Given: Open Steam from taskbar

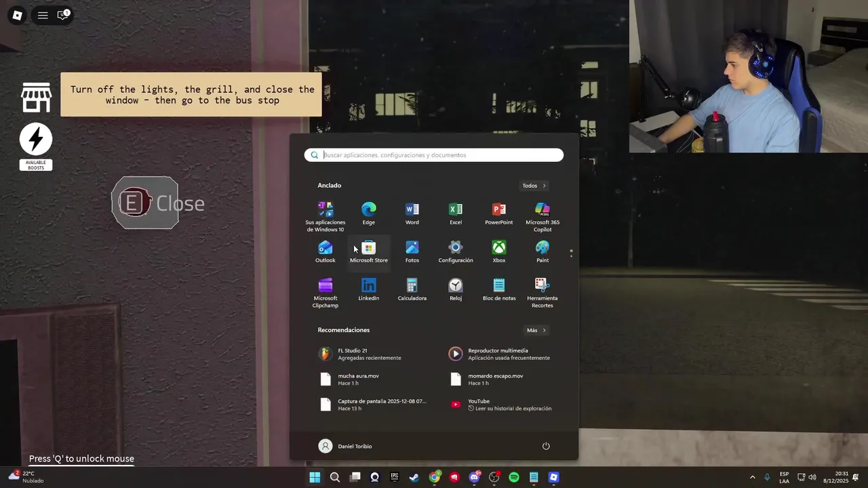Looking at the screenshot, I should point(414,477).
